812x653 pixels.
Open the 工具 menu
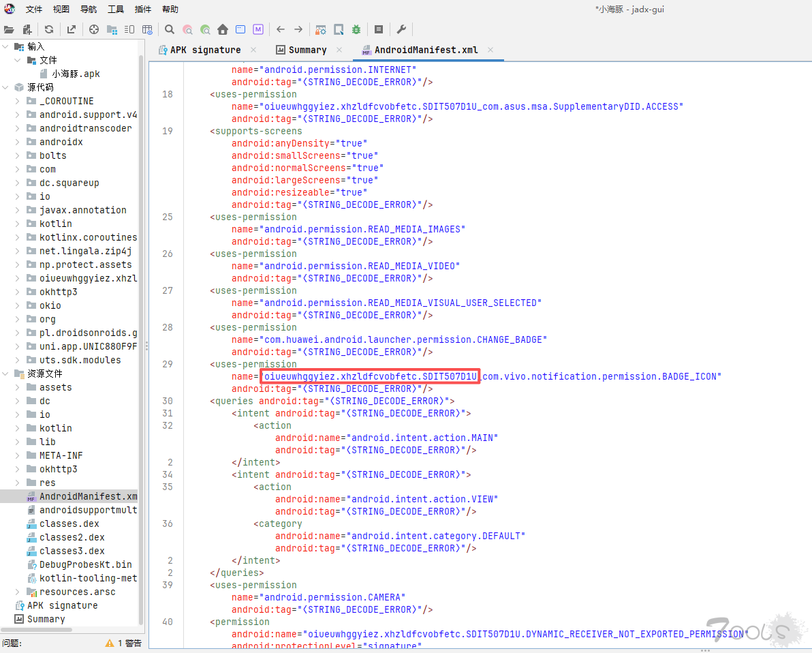click(116, 10)
